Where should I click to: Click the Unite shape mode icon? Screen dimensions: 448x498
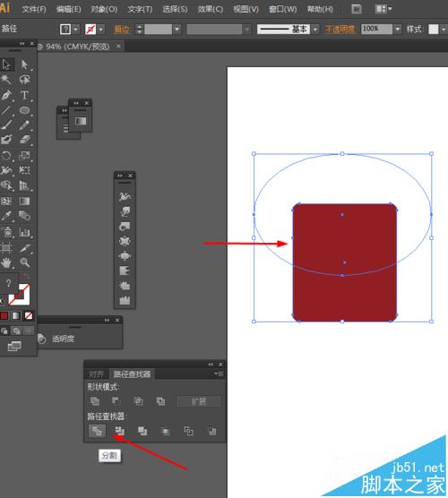(95, 401)
